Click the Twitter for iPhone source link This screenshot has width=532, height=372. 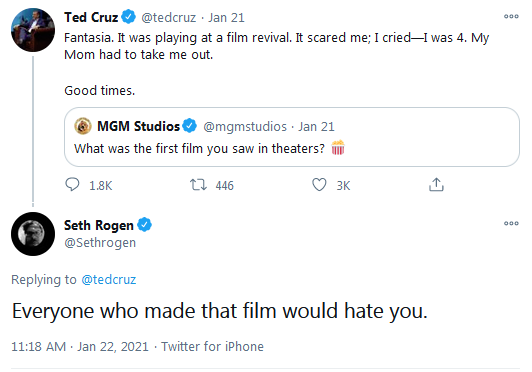click(x=212, y=347)
